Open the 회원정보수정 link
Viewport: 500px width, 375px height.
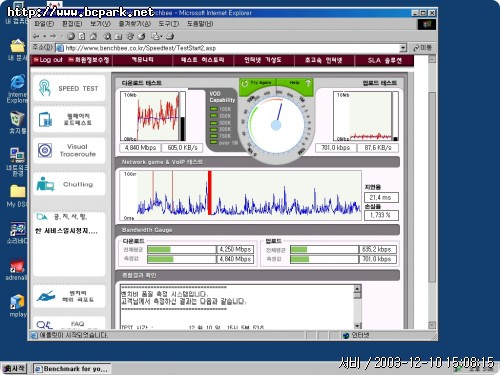pyautogui.click(x=89, y=60)
